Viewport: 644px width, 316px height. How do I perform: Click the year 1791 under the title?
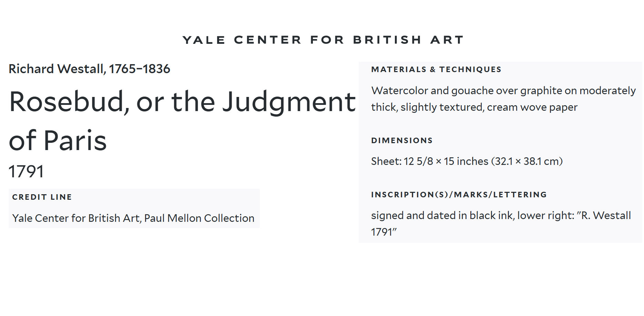pos(26,171)
